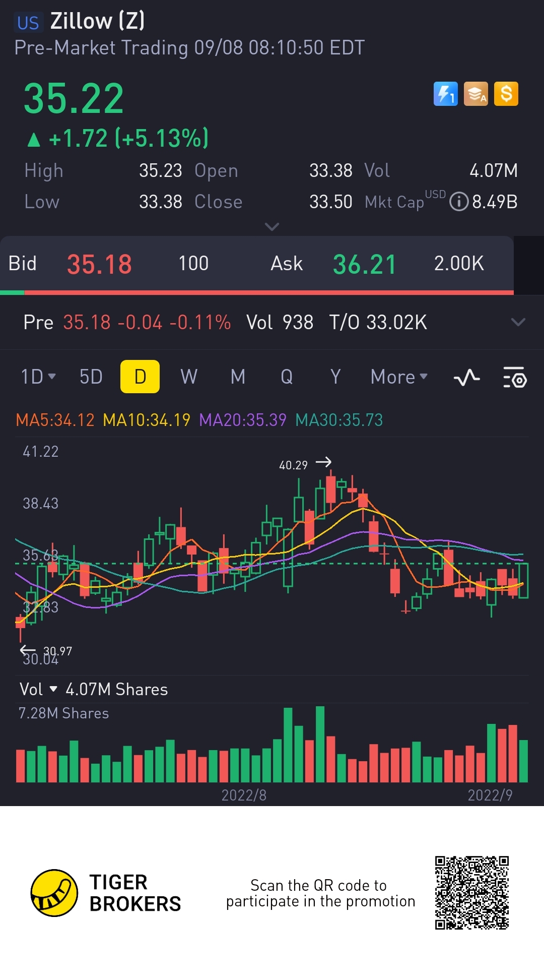Tap the 41.22 price axis label
Viewport: 544px width, 980px height.
[41, 451]
